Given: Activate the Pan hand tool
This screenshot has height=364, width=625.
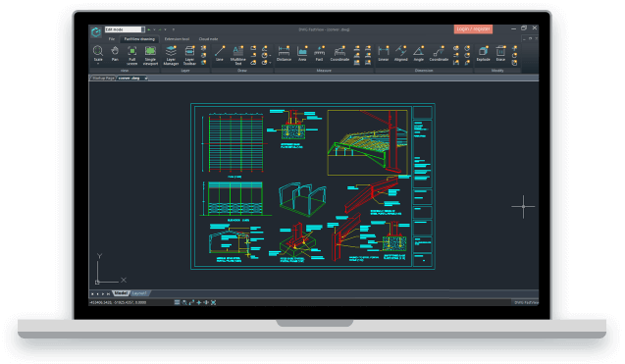Looking at the screenshot, I should tap(115, 54).
